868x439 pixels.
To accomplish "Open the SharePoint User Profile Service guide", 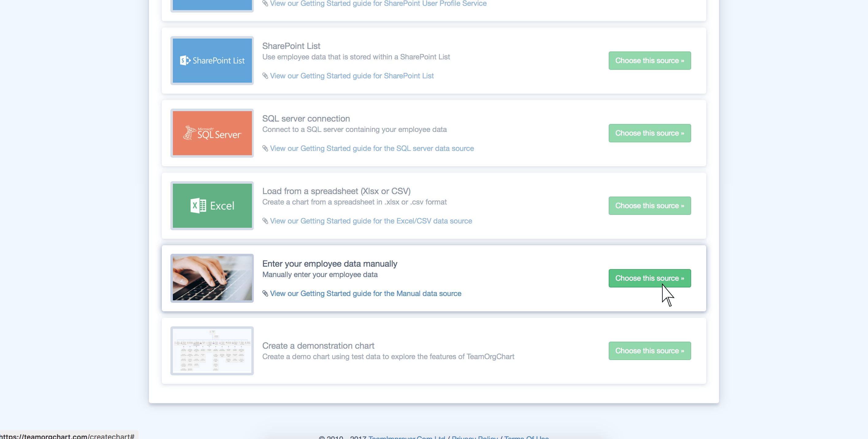I will pyautogui.click(x=378, y=3).
